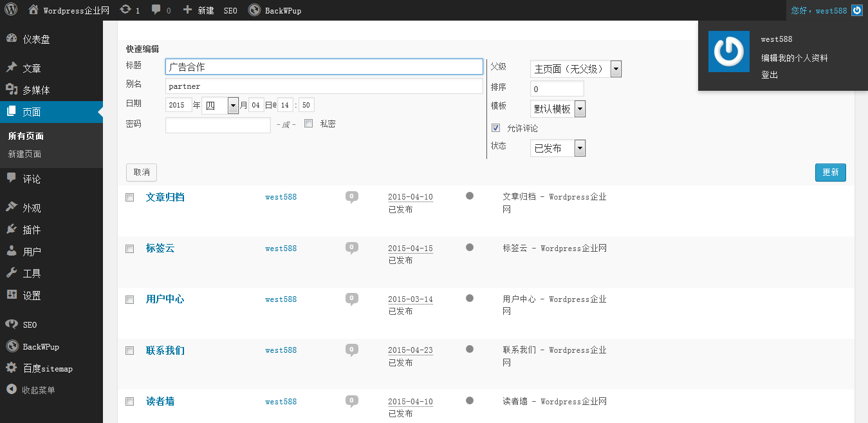Open the 父级 parent page dropdown
The height and width of the screenshot is (423, 868).
(x=575, y=69)
